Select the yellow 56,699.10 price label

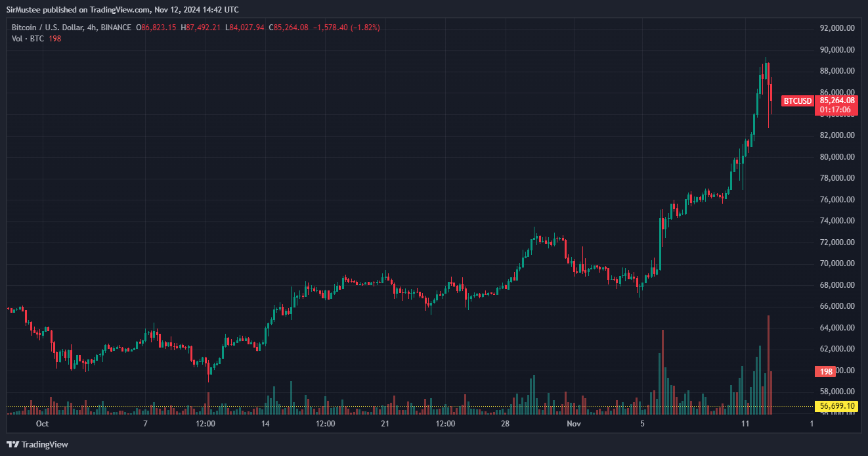pos(837,406)
